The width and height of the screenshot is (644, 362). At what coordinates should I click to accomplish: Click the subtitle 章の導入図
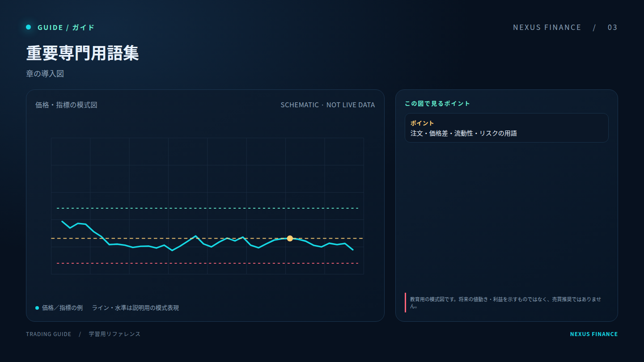coord(45,74)
